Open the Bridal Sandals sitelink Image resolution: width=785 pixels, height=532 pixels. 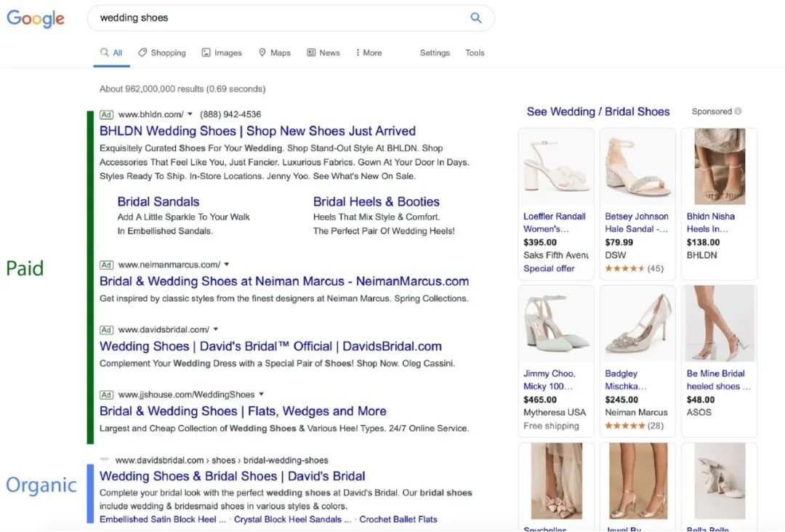[x=158, y=202]
